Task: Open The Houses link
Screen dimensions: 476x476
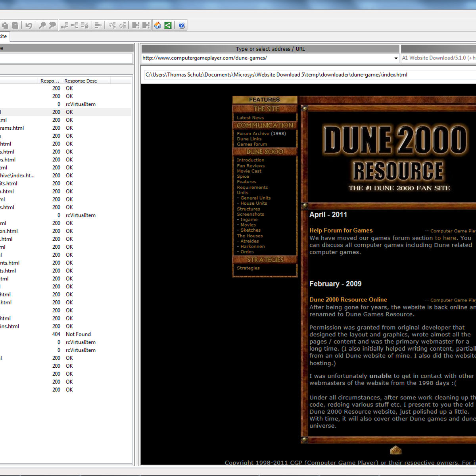Action: (x=250, y=236)
